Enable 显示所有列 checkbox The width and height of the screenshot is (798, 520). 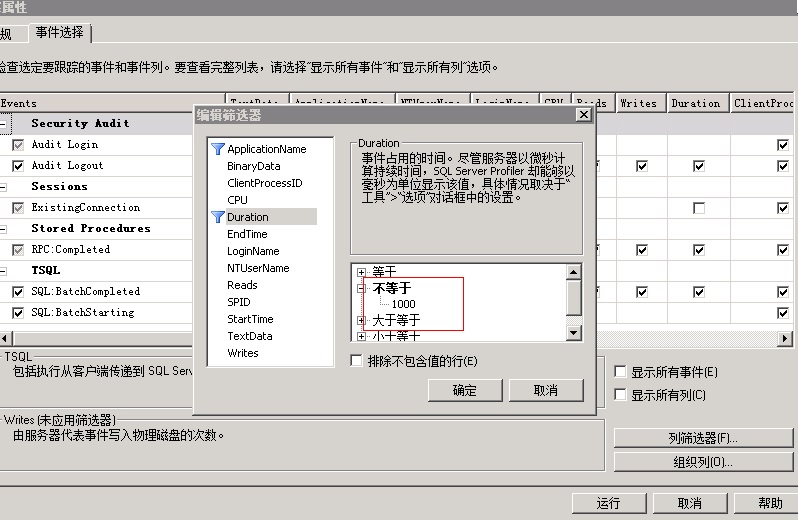pos(620,395)
